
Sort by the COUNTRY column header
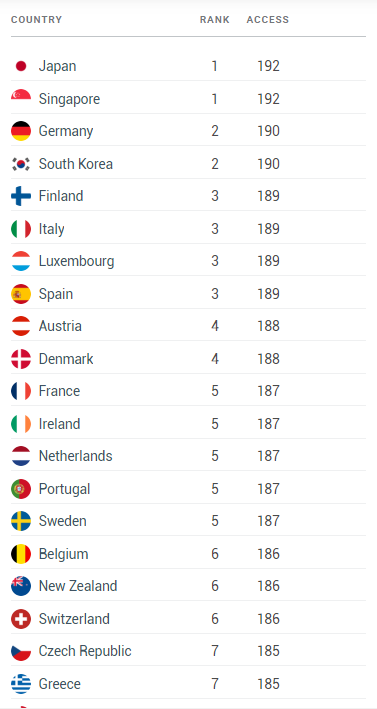click(x=36, y=20)
